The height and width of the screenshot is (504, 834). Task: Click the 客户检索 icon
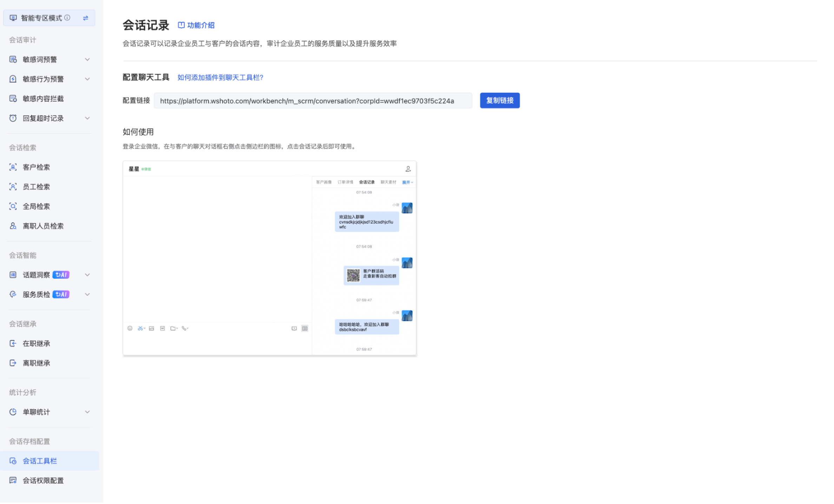[13, 167]
